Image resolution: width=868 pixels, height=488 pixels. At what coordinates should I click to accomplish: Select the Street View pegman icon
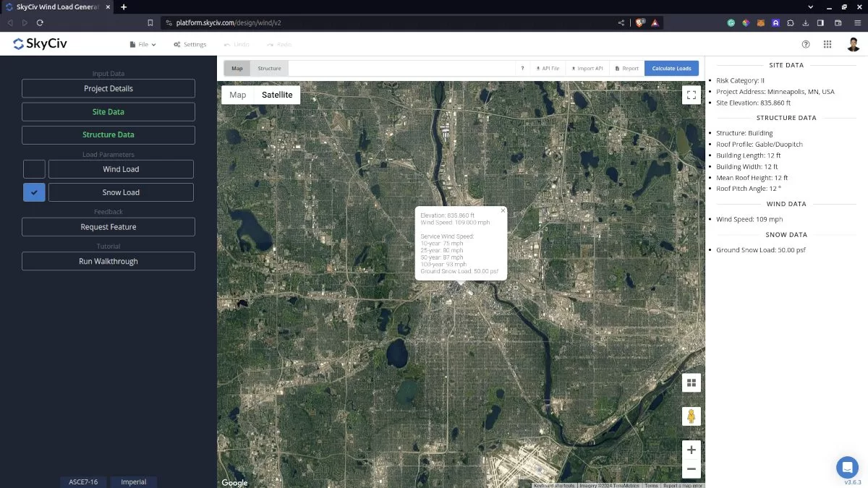[692, 416]
